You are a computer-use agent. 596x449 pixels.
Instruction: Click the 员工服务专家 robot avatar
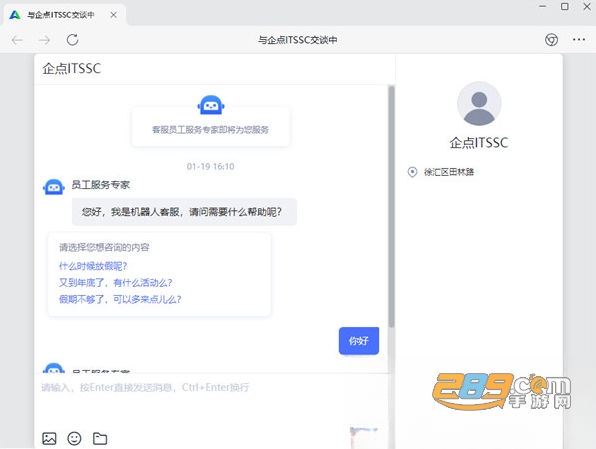(54, 187)
